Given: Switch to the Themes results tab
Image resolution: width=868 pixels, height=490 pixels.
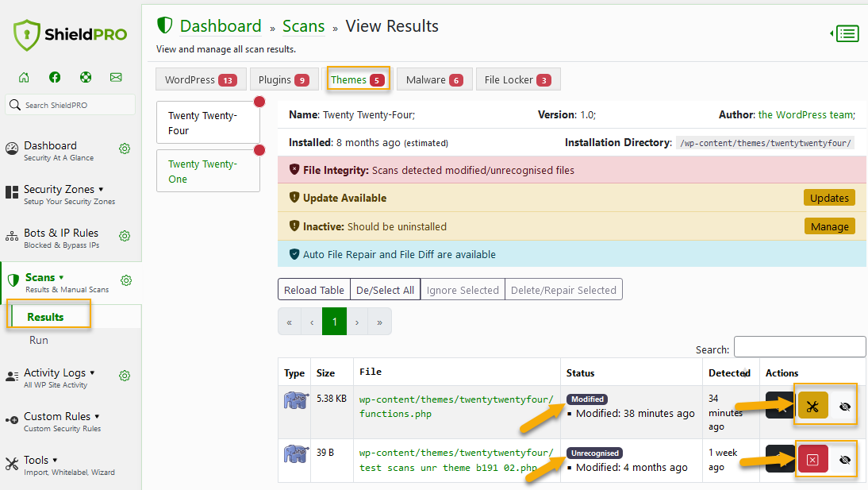Looking at the screenshot, I should point(358,80).
